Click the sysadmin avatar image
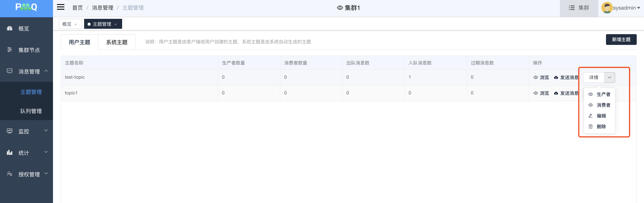Viewport: 644px width, 203px height. point(607,8)
